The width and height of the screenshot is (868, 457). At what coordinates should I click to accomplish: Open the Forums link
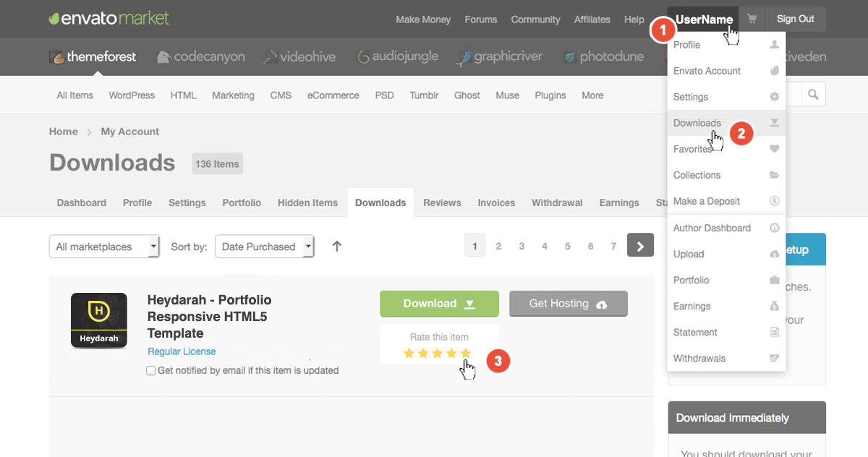click(481, 20)
